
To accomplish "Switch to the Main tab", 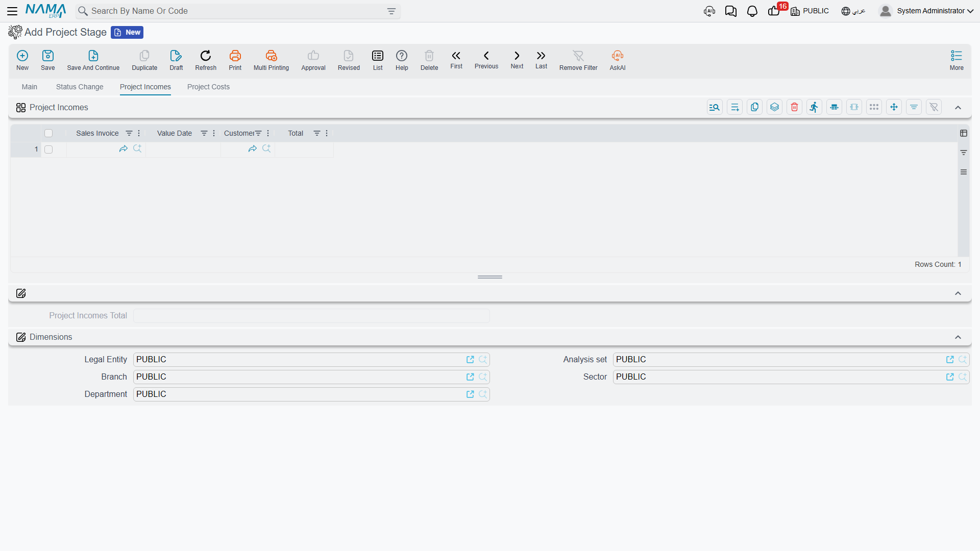I will click(x=30, y=87).
